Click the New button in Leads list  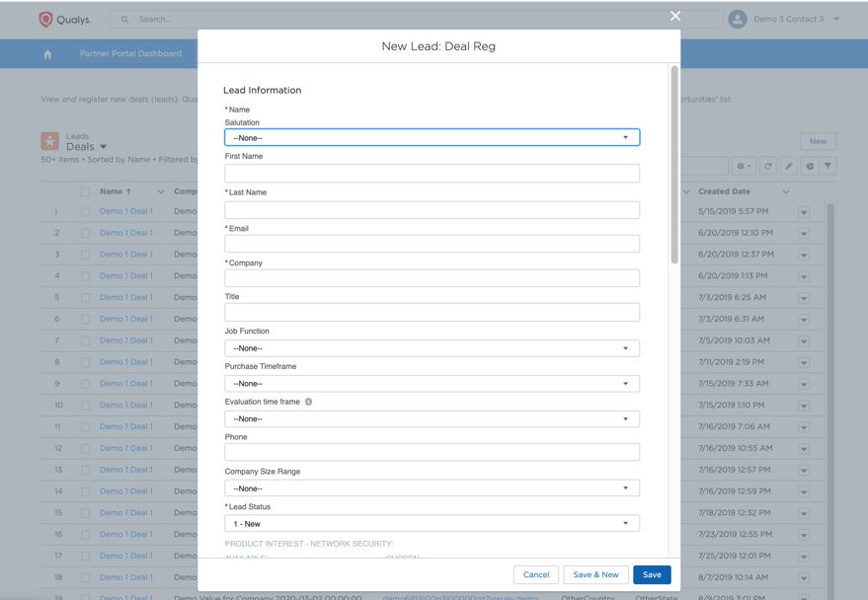(x=818, y=141)
